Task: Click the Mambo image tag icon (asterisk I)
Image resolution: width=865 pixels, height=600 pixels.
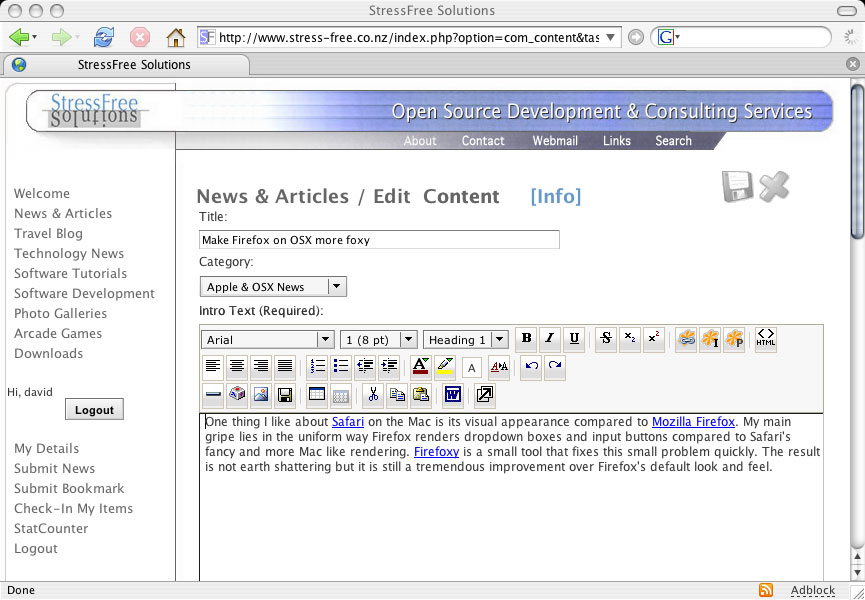Action: (x=710, y=339)
